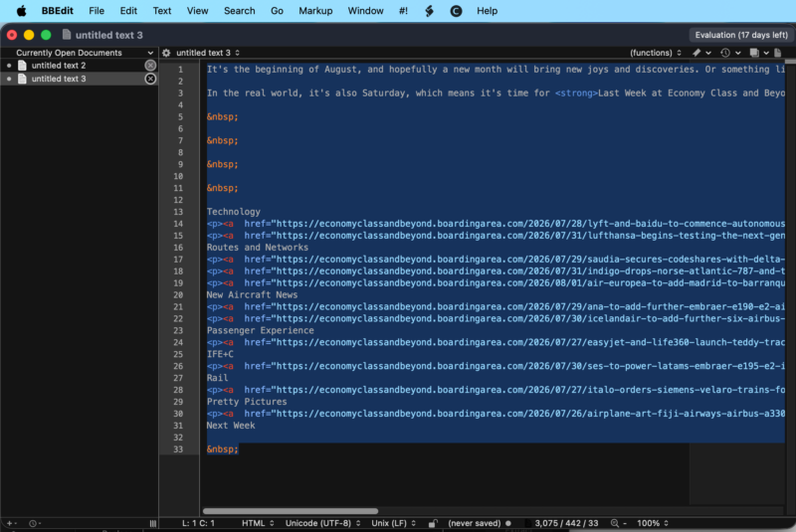Click line number 13 in the gutter
The width and height of the screenshot is (796, 532).
(x=178, y=212)
